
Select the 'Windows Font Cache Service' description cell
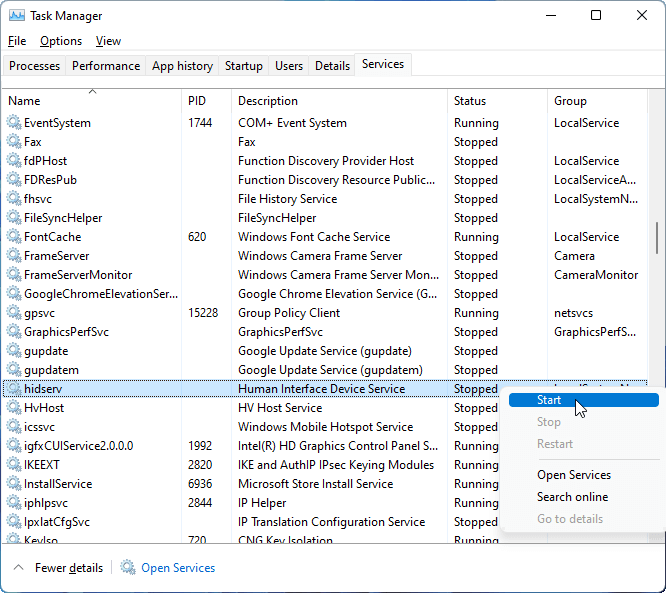314,237
